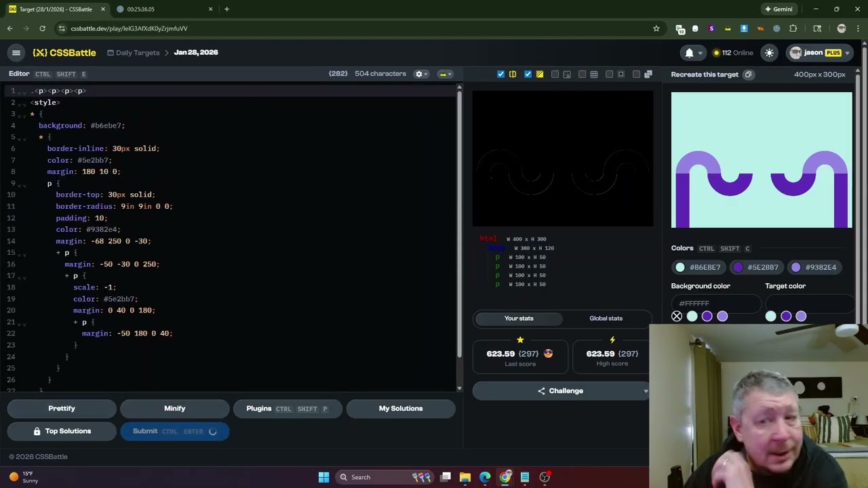Collapse the code fold at line 5

coord(22,140)
